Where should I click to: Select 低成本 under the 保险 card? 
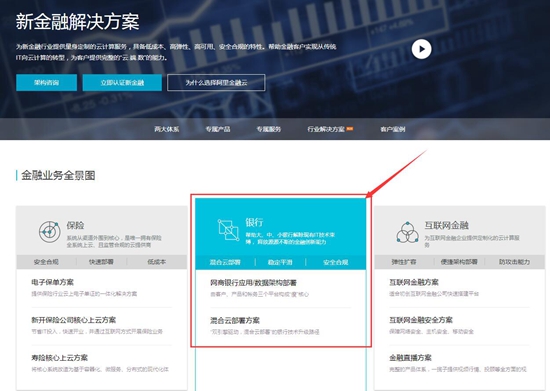pyautogui.click(x=156, y=262)
